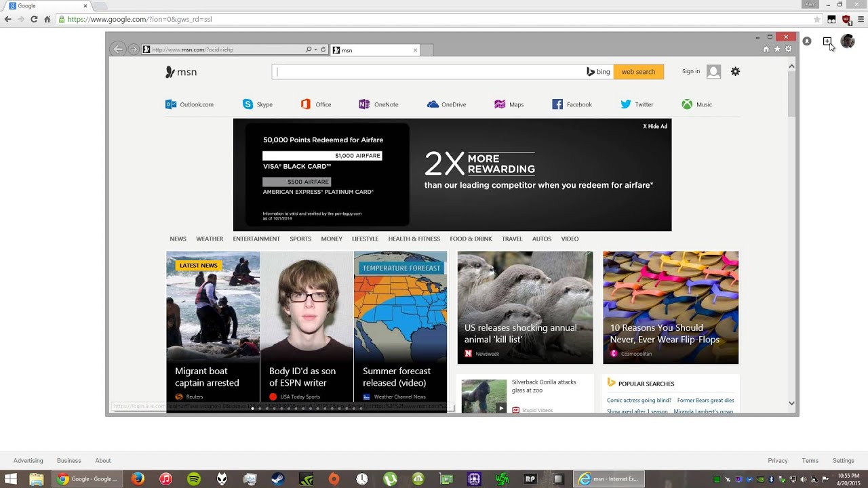
Task: Open IE Tools gear menu
Action: tap(788, 49)
